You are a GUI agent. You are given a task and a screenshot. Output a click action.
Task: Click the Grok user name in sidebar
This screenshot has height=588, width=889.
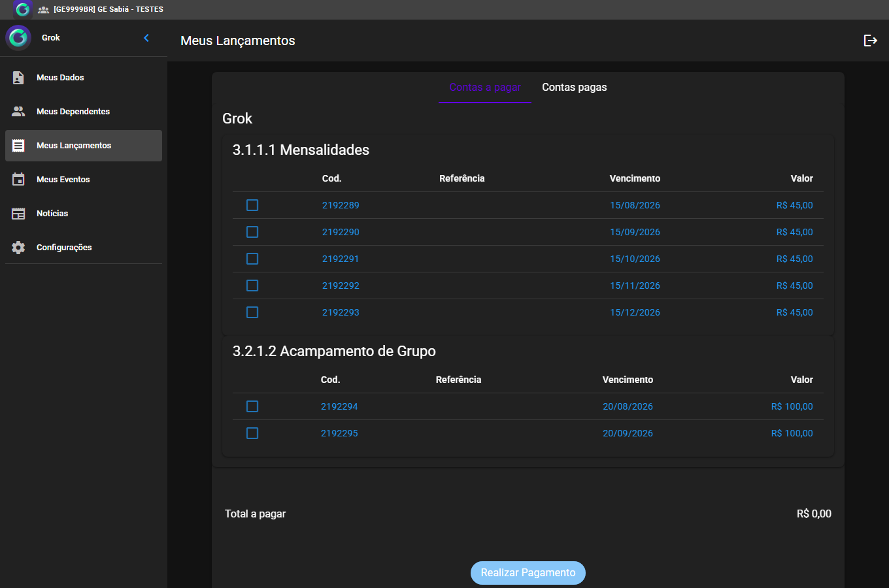[x=51, y=38]
